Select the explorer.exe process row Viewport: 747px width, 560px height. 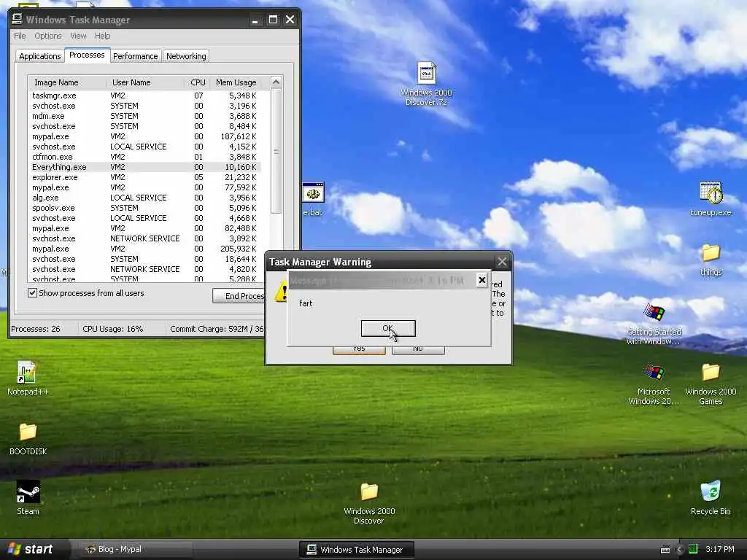[x=144, y=178]
